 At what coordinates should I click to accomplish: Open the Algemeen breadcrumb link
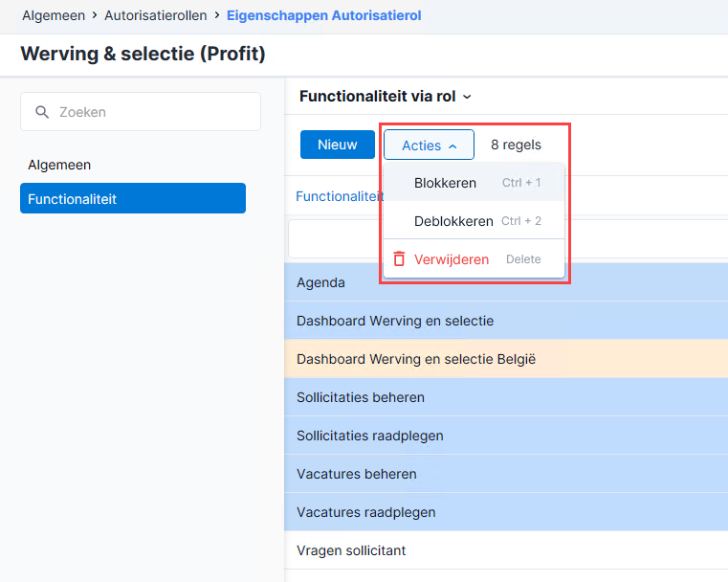(x=54, y=15)
